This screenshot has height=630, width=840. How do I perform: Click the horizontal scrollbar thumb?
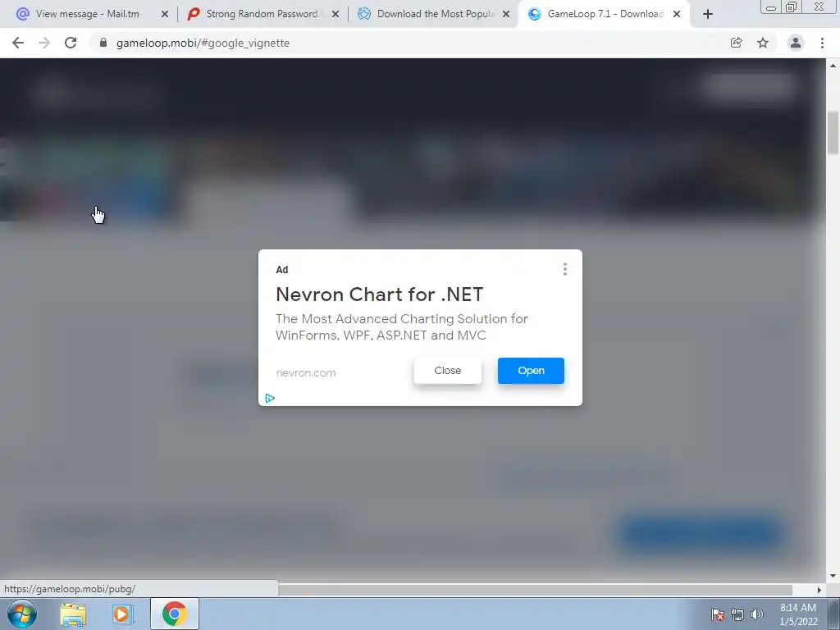coord(535,590)
